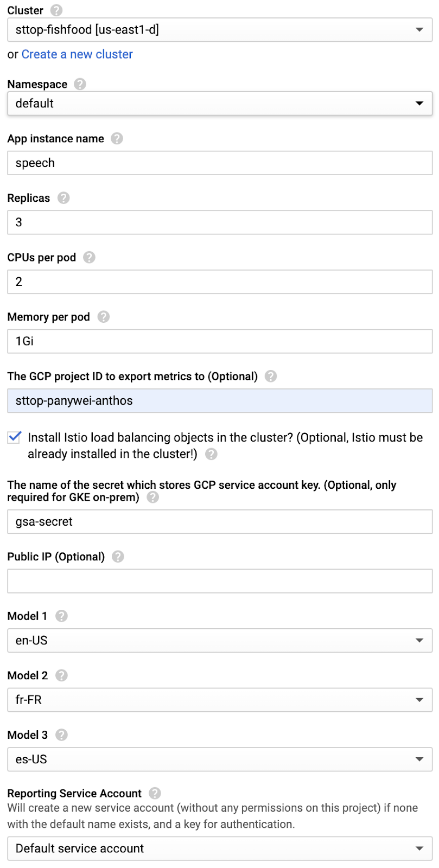
Task: Expand Model 2 dropdown showing fr-FR
Action: click(x=219, y=700)
